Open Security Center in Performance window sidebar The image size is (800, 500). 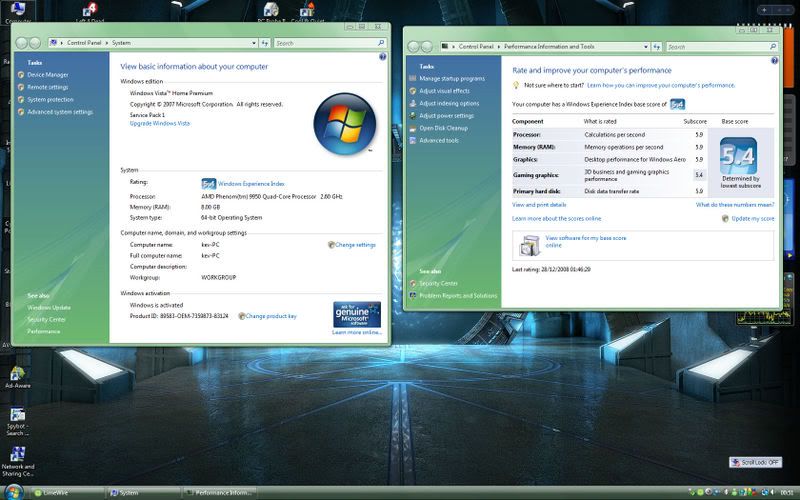coord(438,284)
